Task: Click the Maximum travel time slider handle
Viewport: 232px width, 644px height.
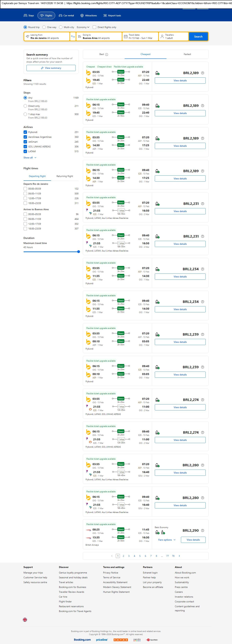Action: [78, 252]
